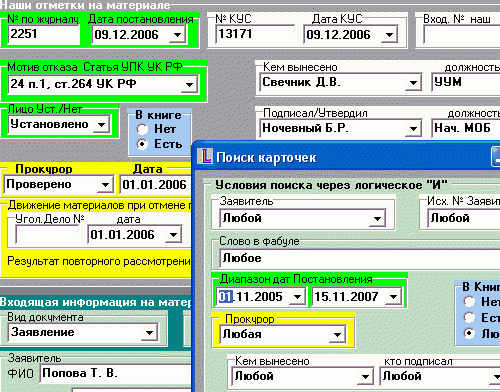500x392 pixels.
Task: Click 'должность' field containing УУМ
Action: pos(466,82)
